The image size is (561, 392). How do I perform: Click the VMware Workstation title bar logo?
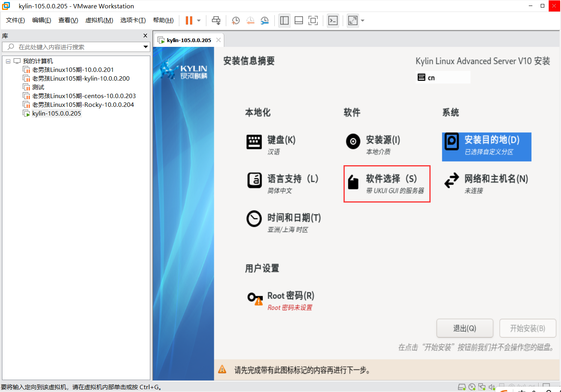(6, 6)
